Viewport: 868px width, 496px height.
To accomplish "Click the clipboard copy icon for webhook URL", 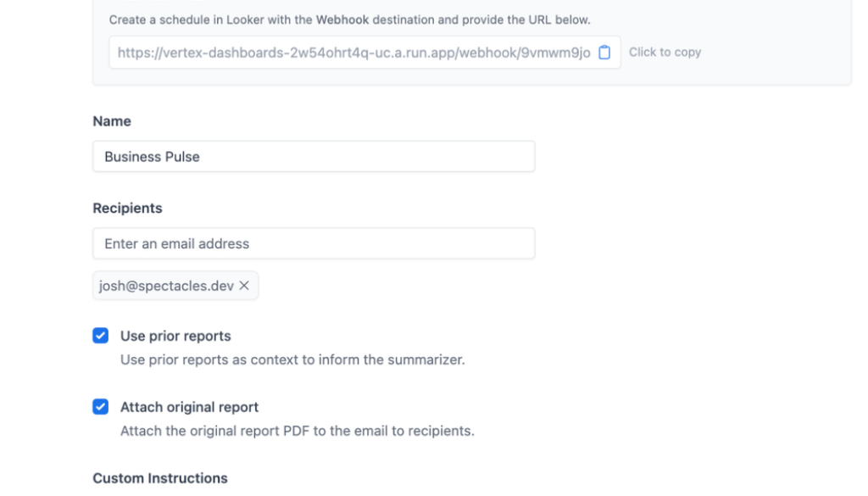I will click(x=604, y=53).
